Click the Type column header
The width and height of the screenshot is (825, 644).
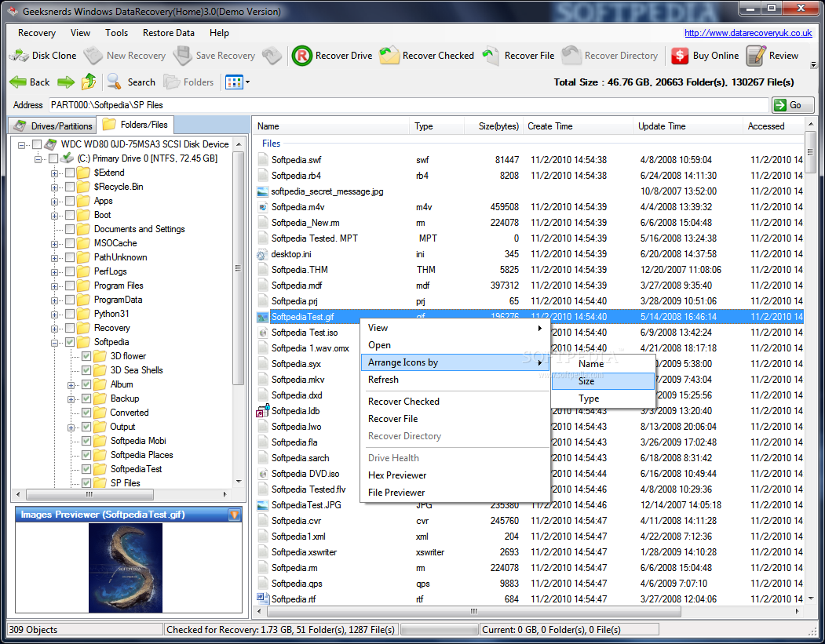[x=436, y=126]
